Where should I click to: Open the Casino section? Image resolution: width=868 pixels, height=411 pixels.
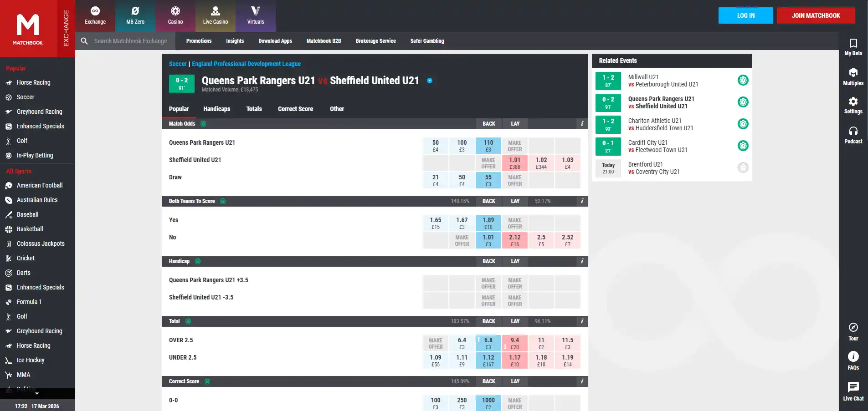(175, 15)
